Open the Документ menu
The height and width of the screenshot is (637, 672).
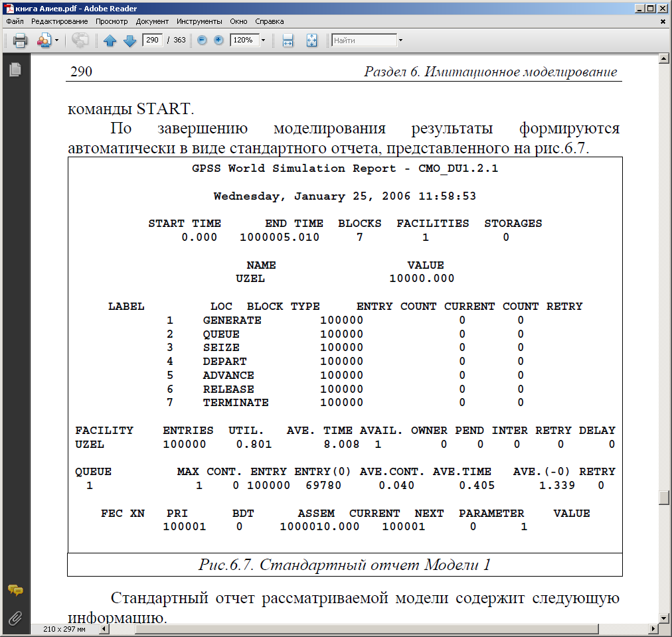[x=152, y=21]
